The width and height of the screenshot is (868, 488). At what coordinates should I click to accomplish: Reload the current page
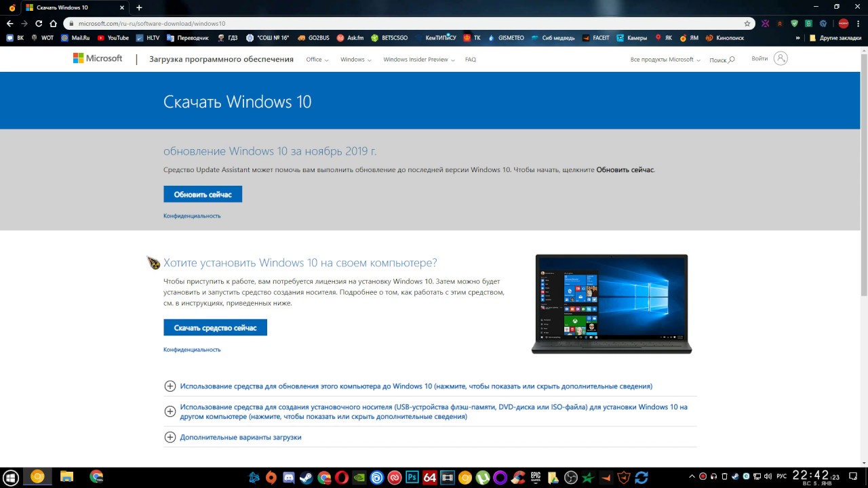pos(39,23)
